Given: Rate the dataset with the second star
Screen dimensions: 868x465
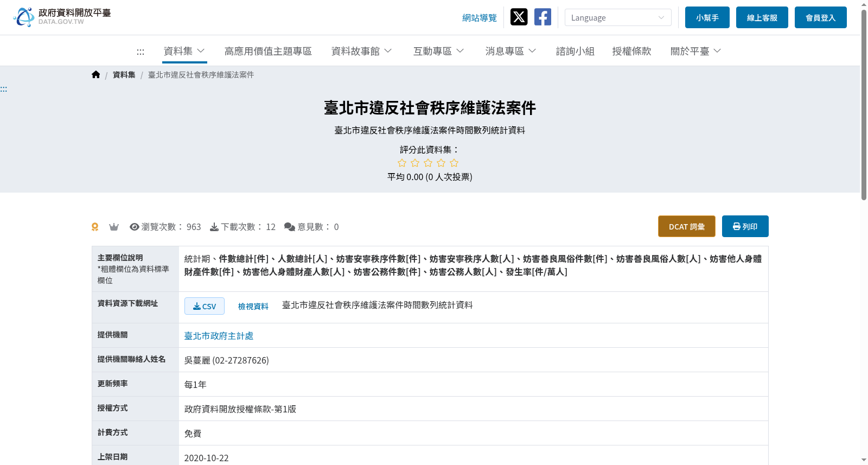Looking at the screenshot, I should [x=415, y=163].
